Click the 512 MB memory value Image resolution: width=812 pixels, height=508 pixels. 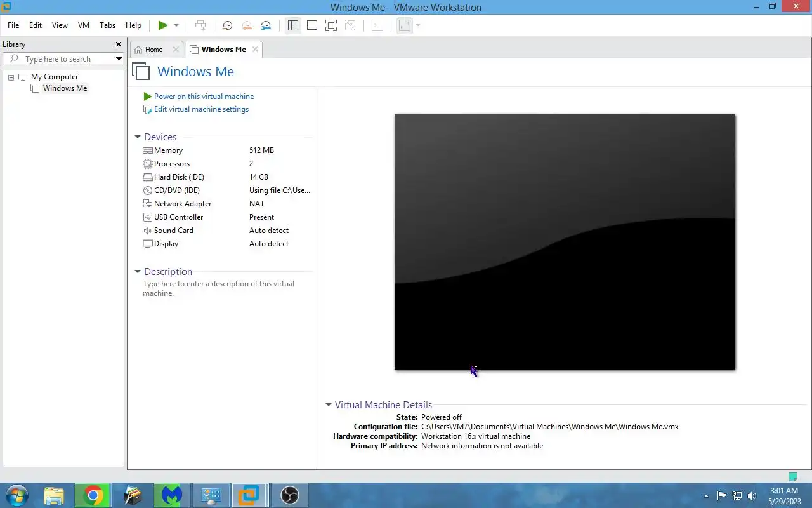click(261, 150)
